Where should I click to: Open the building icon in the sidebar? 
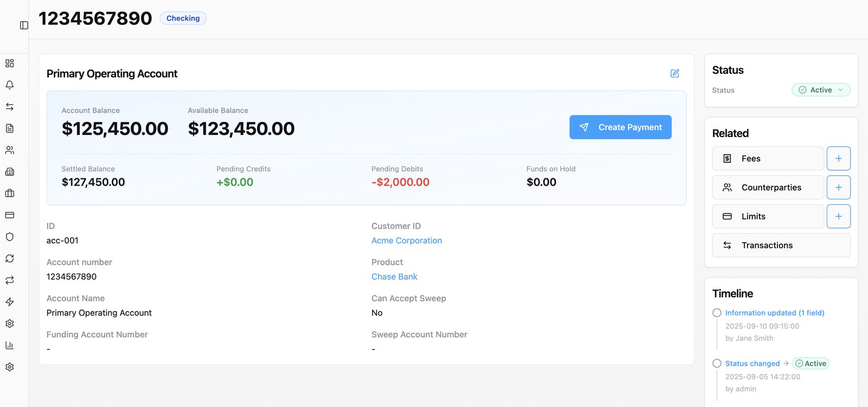(x=10, y=172)
